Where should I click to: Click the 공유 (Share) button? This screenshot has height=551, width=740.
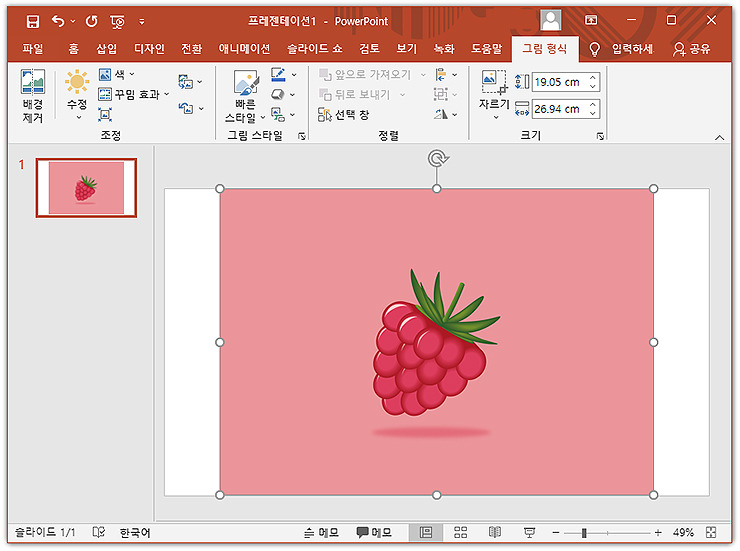(x=691, y=49)
